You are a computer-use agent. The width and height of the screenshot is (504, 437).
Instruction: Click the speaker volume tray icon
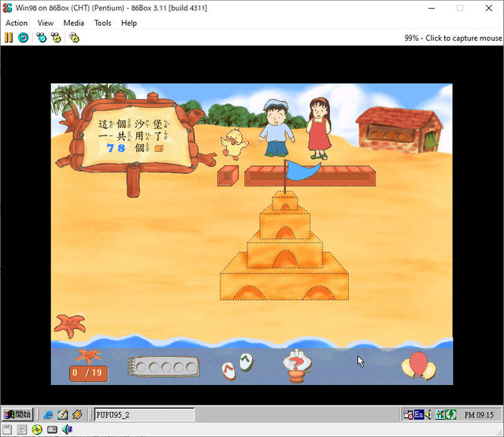click(428, 415)
